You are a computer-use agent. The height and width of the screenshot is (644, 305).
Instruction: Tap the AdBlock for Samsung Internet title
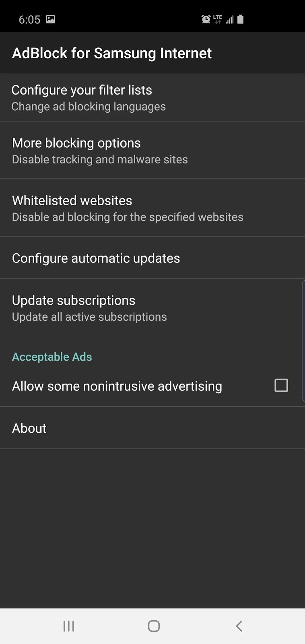tap(112, 53)
